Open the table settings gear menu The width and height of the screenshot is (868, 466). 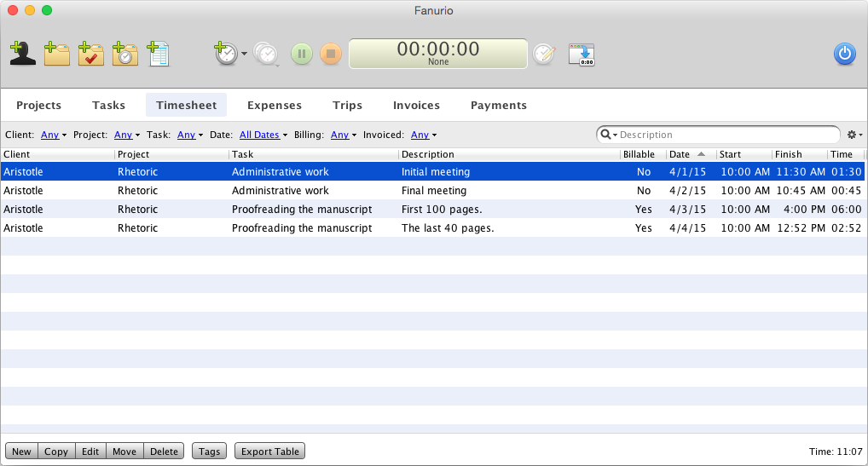(854, 135)
